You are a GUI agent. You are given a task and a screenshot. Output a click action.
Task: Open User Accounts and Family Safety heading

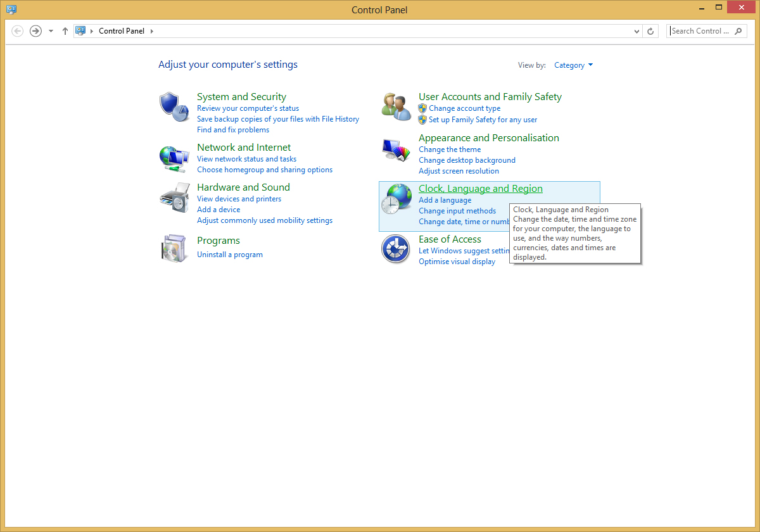click(x=490, y=97)
